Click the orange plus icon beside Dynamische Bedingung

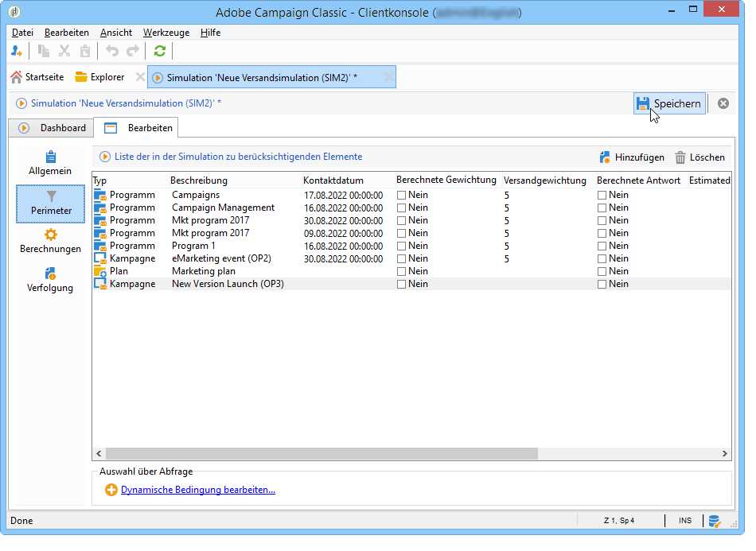click(111, 490)
